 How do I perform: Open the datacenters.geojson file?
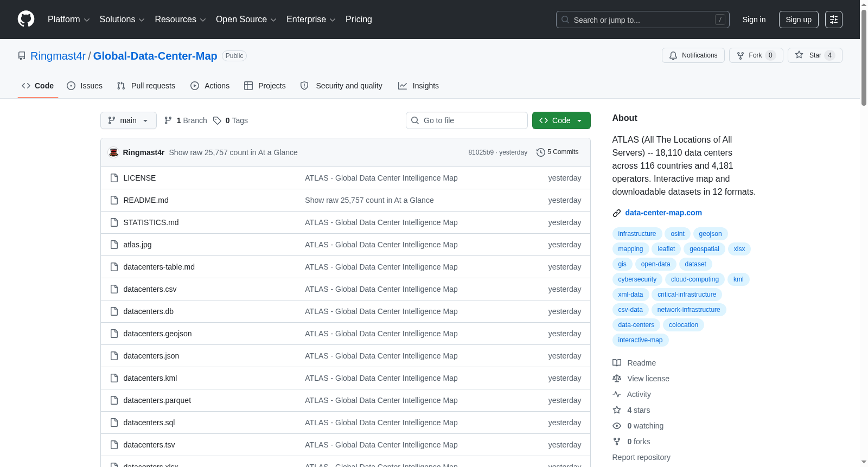click(157, 334)
